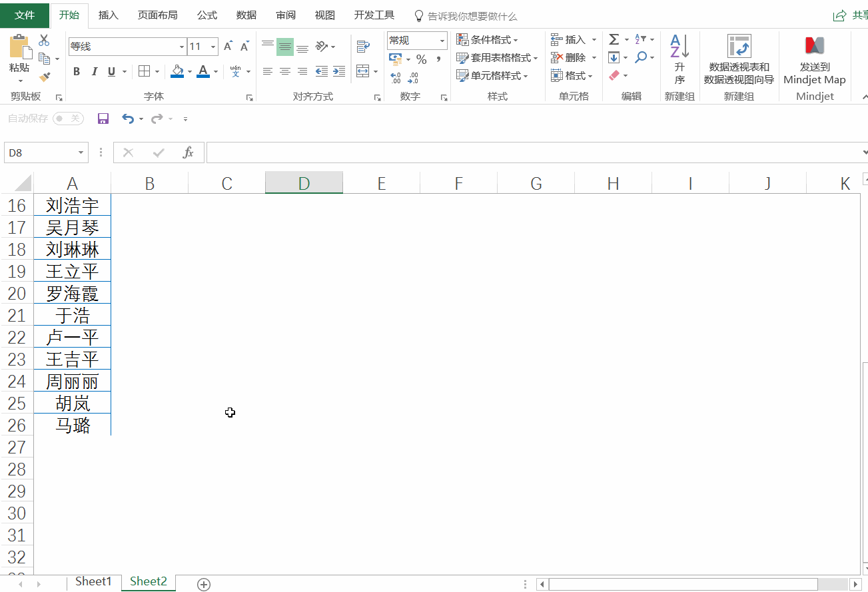Expand the font name dropdown
This screenshot has width=868, height=592.
tap(182, 47)
